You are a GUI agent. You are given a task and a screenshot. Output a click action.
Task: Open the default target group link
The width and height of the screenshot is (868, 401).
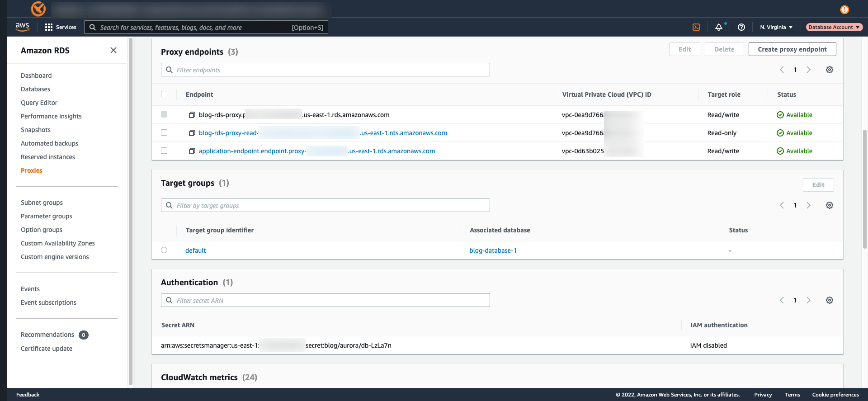tap(196, 250)
